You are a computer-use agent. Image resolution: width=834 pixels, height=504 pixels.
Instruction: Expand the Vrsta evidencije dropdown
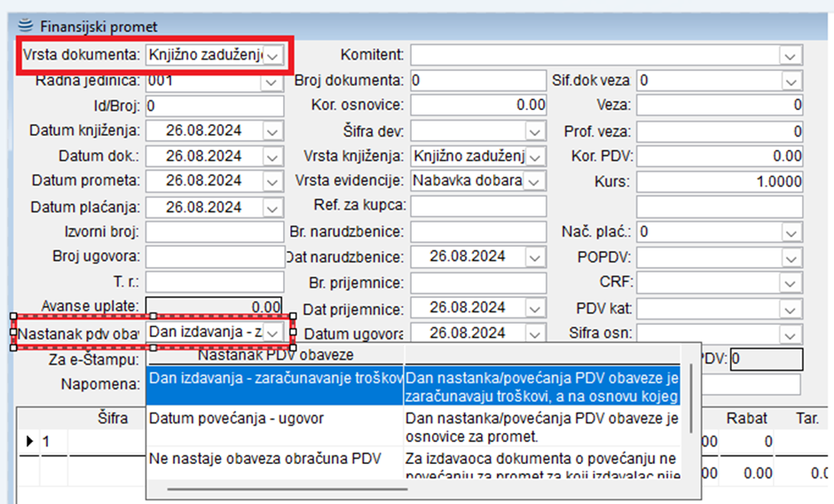pyautogui.click(x=534, y=182)
